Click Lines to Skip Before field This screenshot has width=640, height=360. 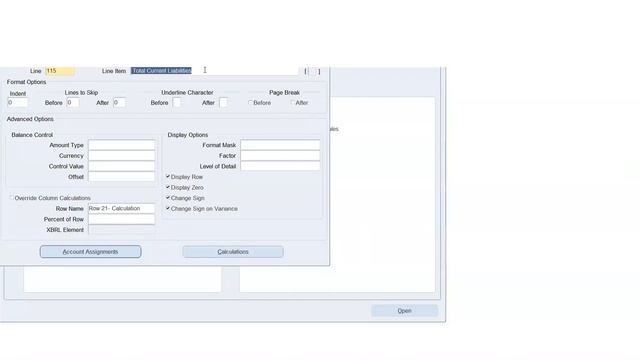tap(73, 102)
